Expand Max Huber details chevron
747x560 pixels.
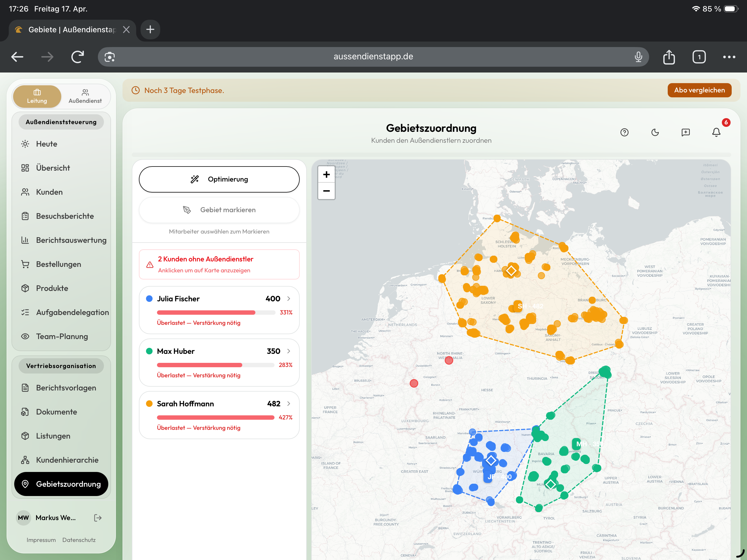(x=289, y=351)
